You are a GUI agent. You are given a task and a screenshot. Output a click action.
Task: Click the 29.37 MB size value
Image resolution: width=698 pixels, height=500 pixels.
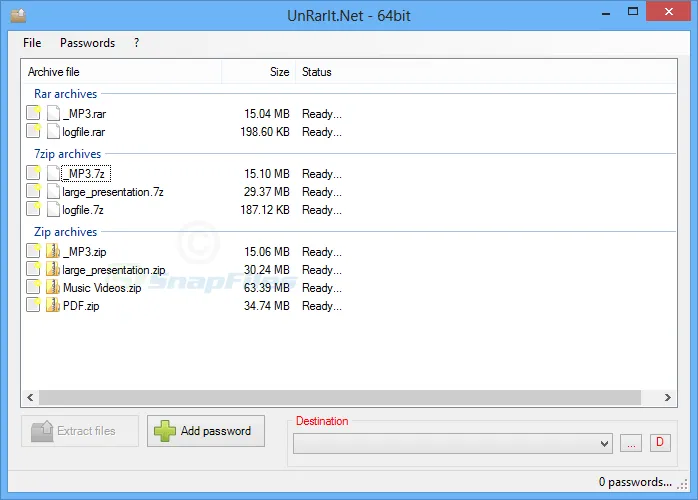point(267,192)
